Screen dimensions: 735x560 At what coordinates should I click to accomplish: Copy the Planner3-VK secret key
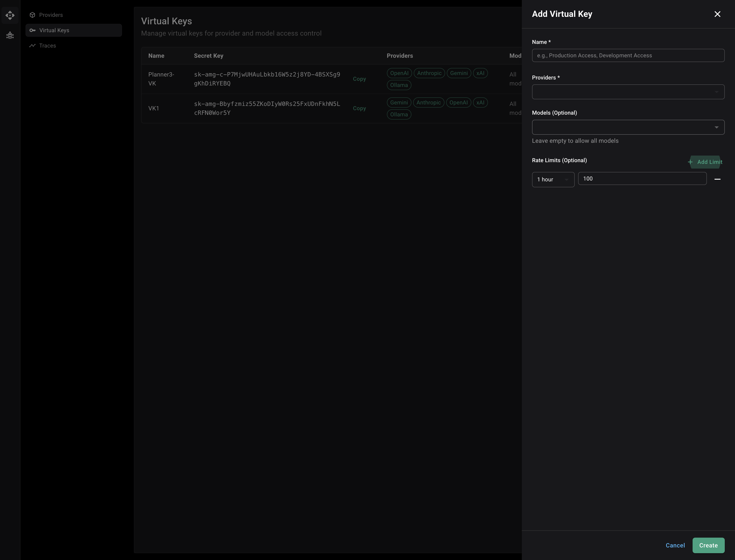(359, 79)
